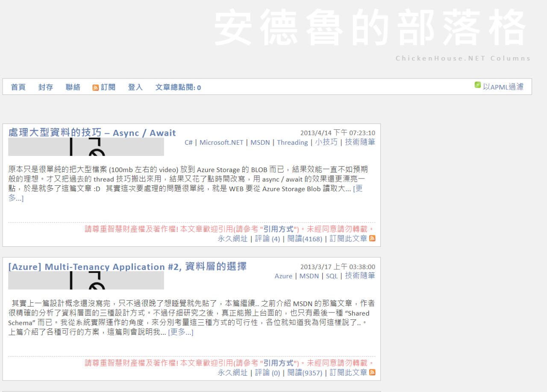Click 引用方式 citation link in first post

pos(279,229)
